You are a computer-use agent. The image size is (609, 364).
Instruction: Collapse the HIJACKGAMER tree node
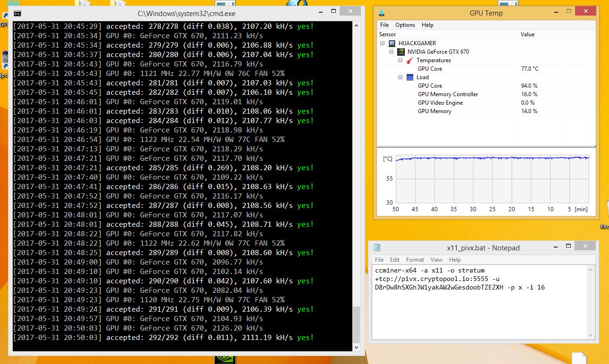click(383, 43)
